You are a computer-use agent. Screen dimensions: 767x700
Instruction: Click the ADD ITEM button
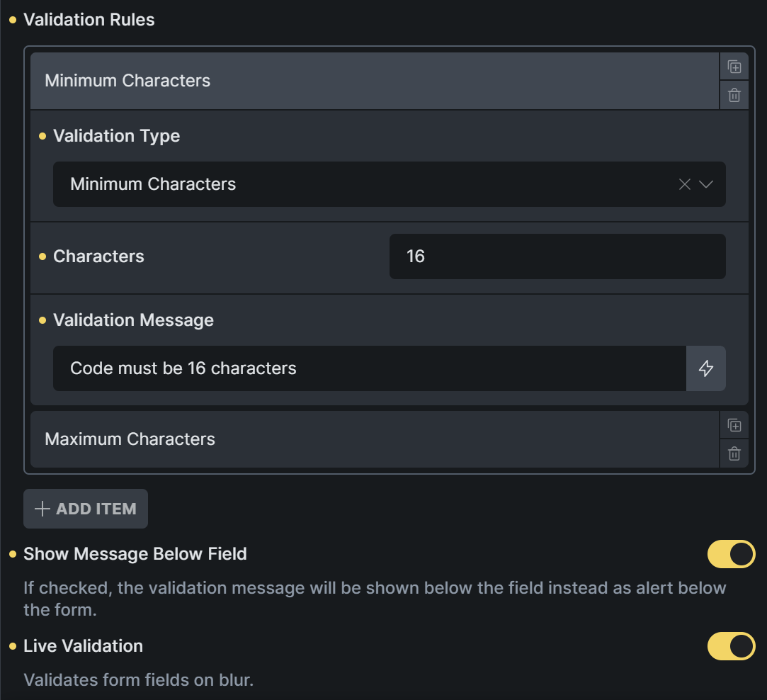point(86,509)
